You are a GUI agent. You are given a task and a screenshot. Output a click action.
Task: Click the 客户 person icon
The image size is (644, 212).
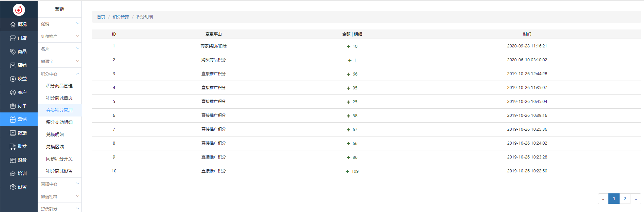point(13,92)
